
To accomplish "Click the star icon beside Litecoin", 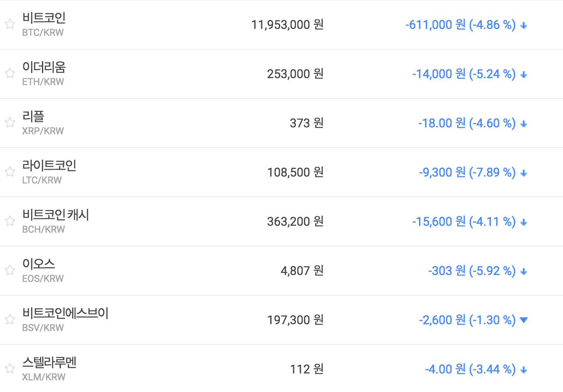I will pyautogui.click(x=10, y=172).
